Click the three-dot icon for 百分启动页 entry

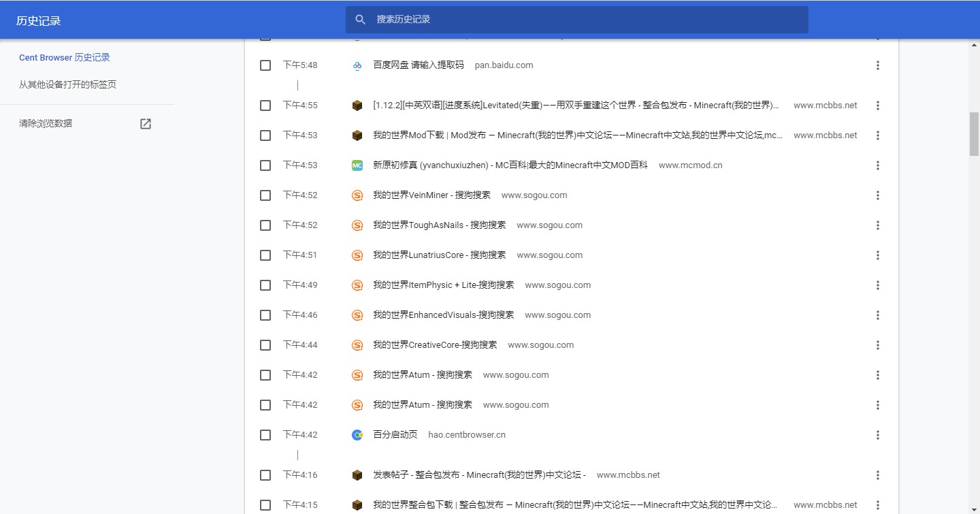[x=878, y=435]
